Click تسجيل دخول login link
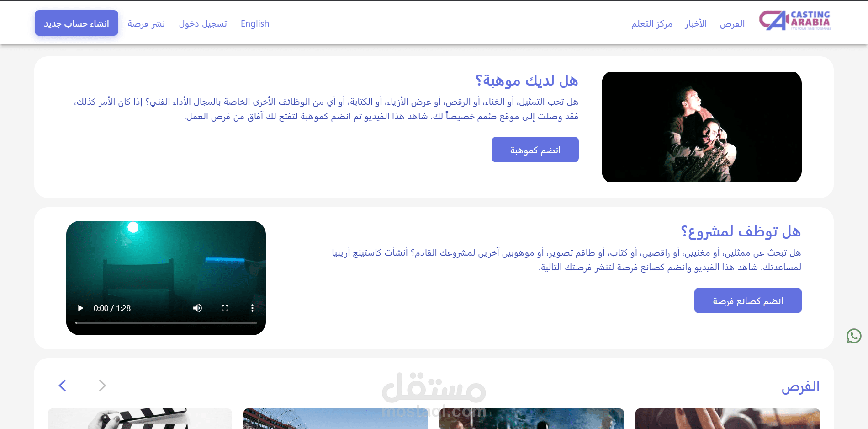The width and height of the screenshot is (868, 429). point(203,23)
